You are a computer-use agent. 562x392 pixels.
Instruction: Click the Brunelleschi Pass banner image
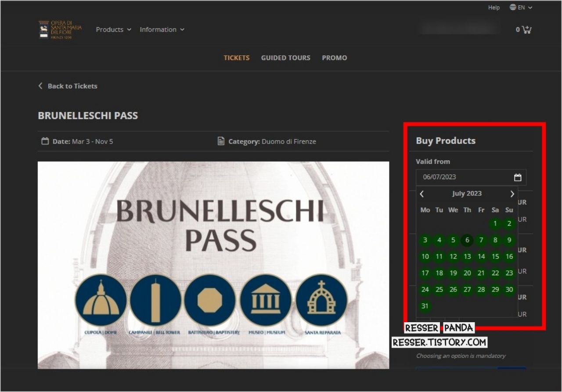pos(213,265)
